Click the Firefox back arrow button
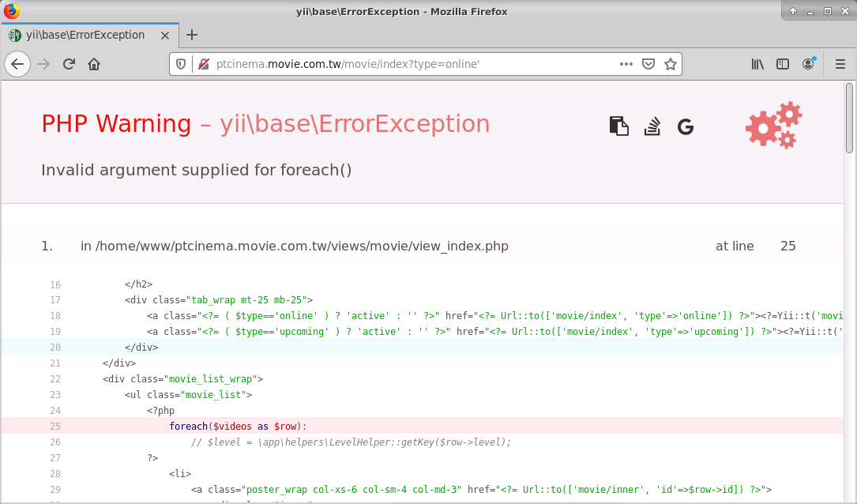This screenshot has width=857, height=504. coord(17,64)
